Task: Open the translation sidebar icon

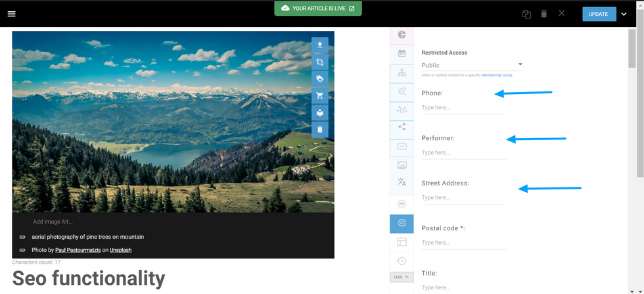Action: tap(402, 182)
